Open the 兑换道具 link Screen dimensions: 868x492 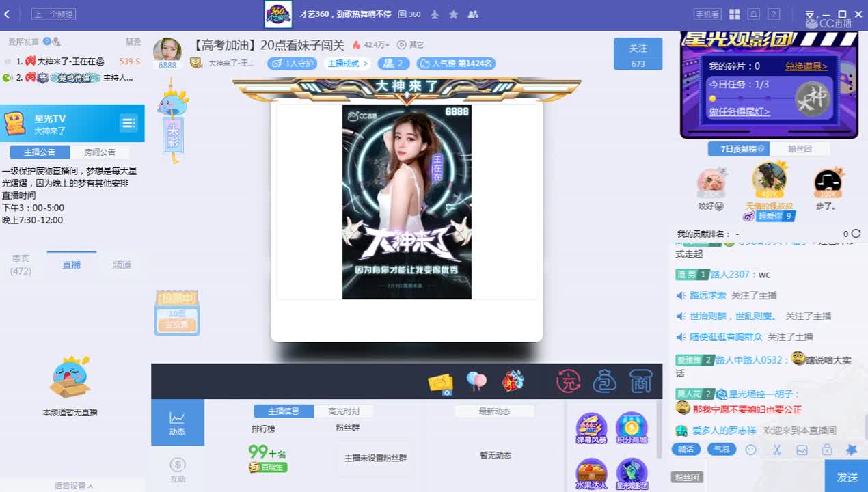pyautogui.click(x=806, y=66)
